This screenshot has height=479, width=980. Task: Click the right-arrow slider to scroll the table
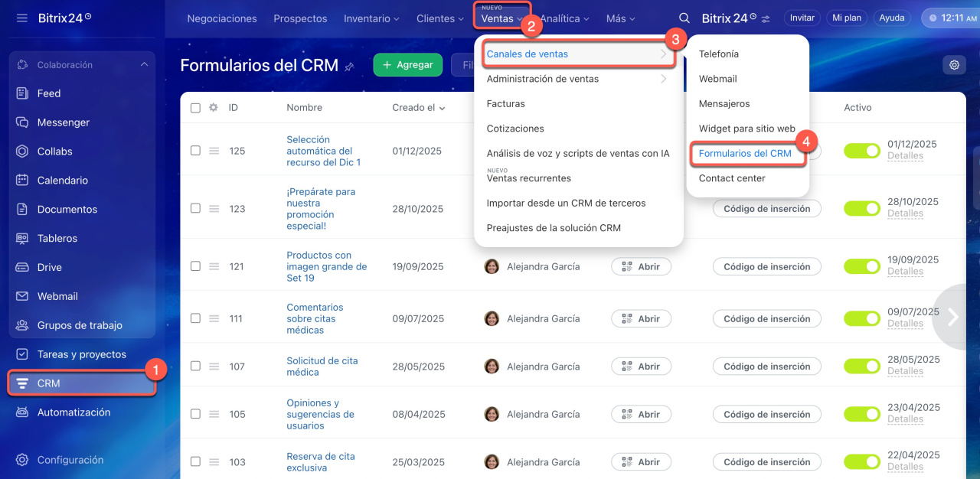pos(953,317)
